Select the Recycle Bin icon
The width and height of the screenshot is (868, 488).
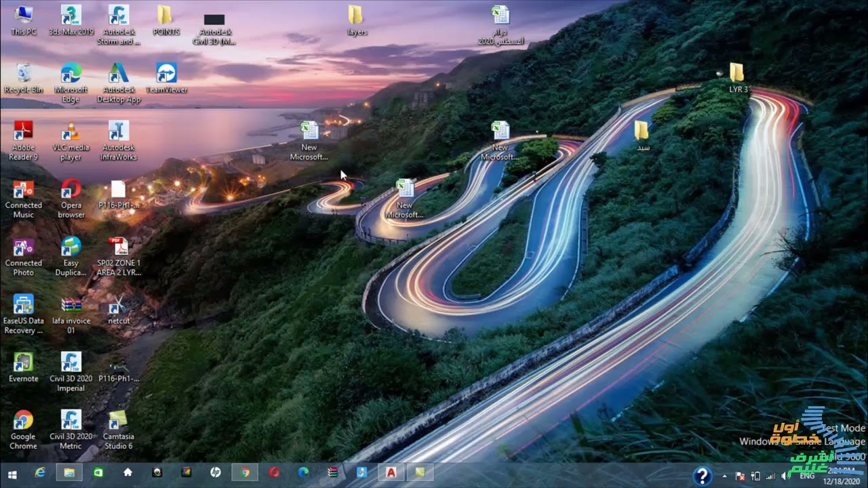[x=24, y=78]
